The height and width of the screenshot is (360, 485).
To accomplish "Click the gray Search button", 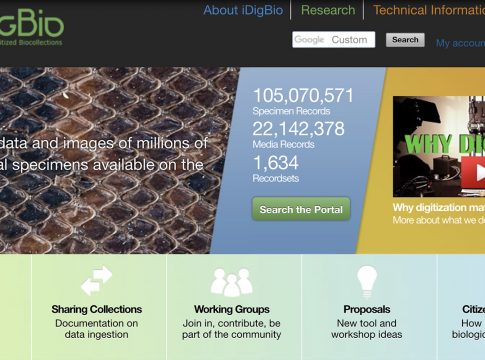I will pyautogui.click(x=405, y=40).
